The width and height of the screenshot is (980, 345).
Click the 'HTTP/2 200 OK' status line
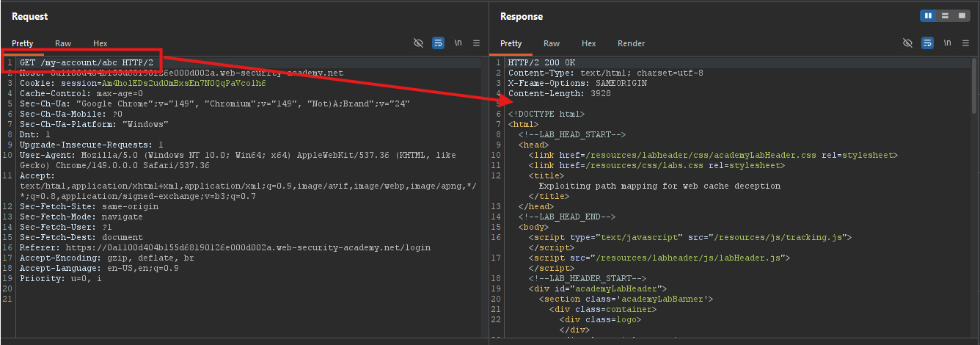[x=541, y=63]
